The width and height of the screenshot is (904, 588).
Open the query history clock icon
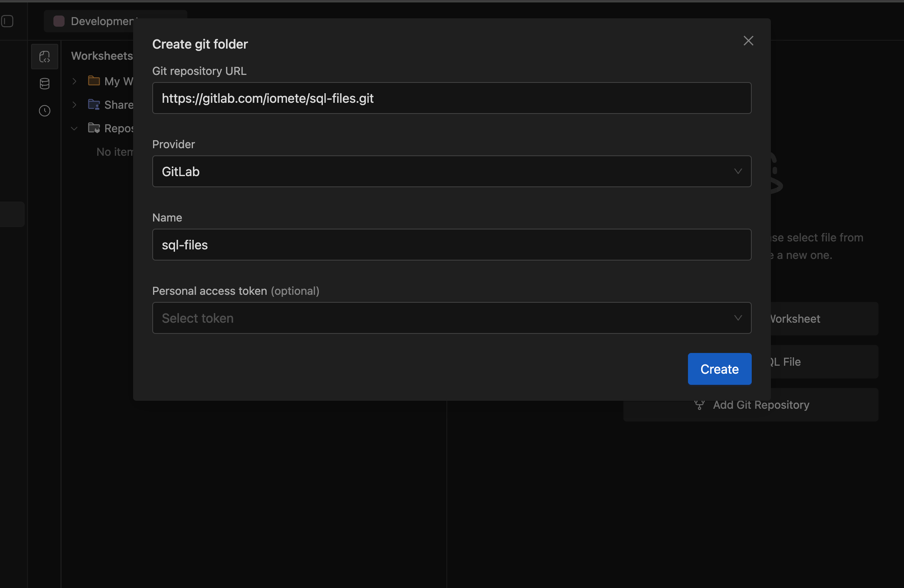pyautogui.click(x=45, y=111)
